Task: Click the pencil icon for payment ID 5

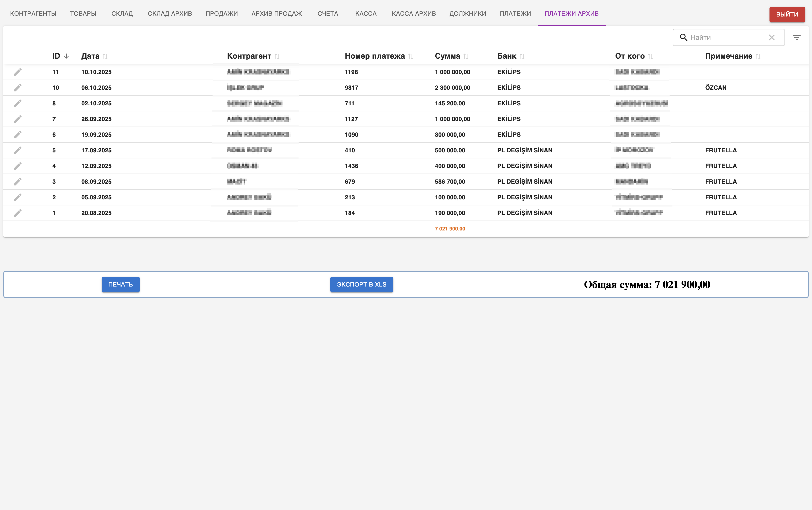Action: click(x=18, y=150)
